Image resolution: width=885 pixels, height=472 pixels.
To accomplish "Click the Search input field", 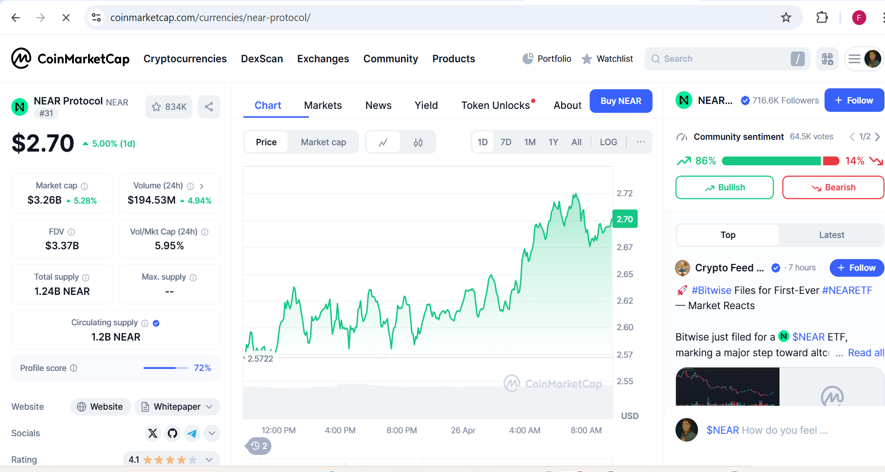I will coord(727,59).
